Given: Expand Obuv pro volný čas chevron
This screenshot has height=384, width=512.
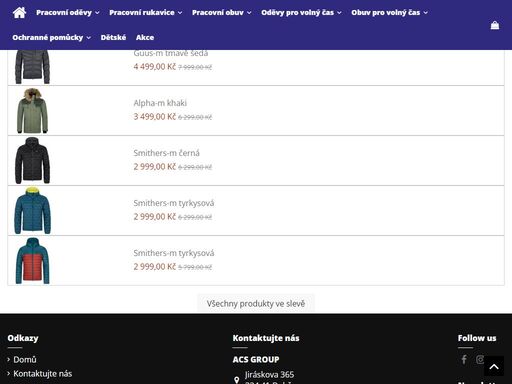Looking at the screenshot, I should point(426,13).
